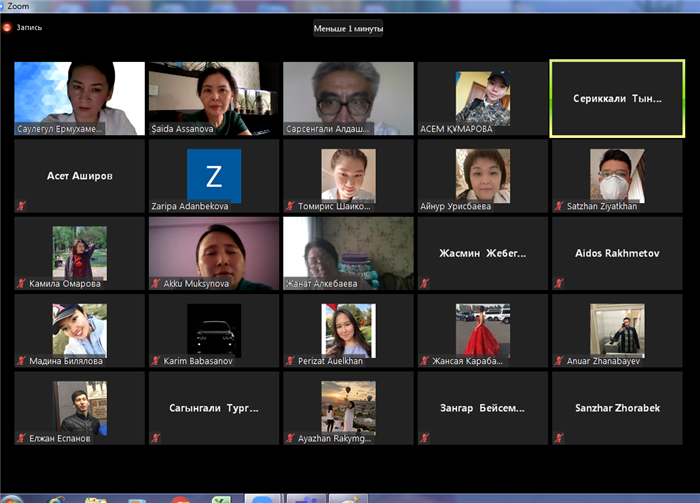Click muted mic icon beside Елжан Еспанов
This screenshot has width=700, height=503.
coord(22,438)
